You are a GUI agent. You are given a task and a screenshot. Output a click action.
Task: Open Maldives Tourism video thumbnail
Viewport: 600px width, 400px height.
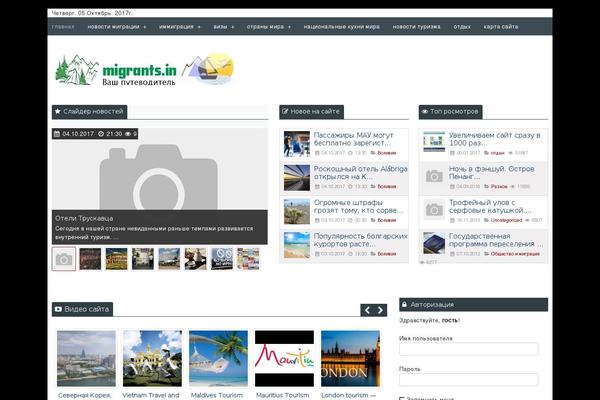click(218, 359)
